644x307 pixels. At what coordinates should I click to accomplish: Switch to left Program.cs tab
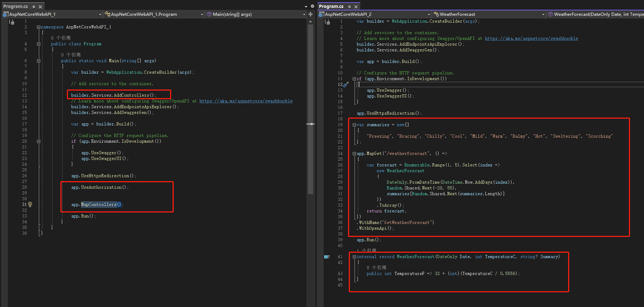tap(15, 6)
